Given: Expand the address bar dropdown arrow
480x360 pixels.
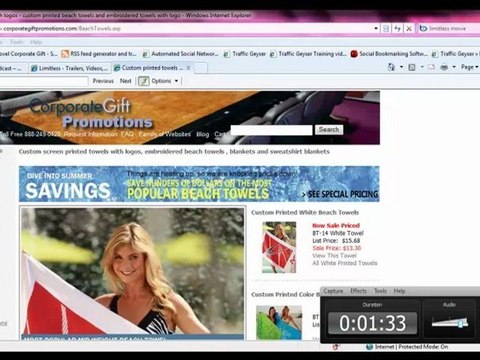Looking at the screenshot, I should pyautogui.click(x=376, y=29).
